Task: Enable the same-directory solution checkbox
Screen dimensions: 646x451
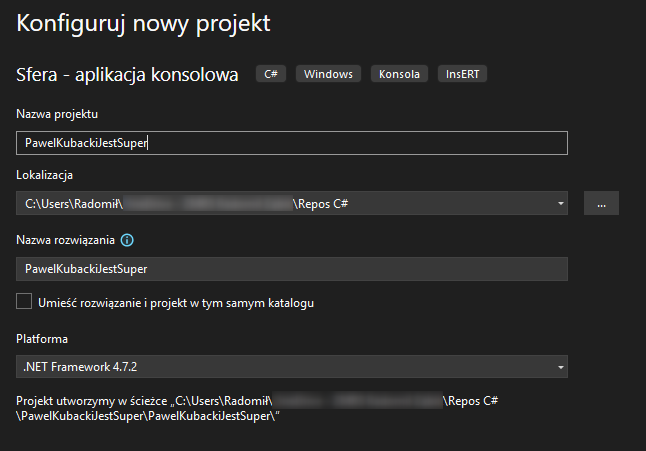Action: 25,301
